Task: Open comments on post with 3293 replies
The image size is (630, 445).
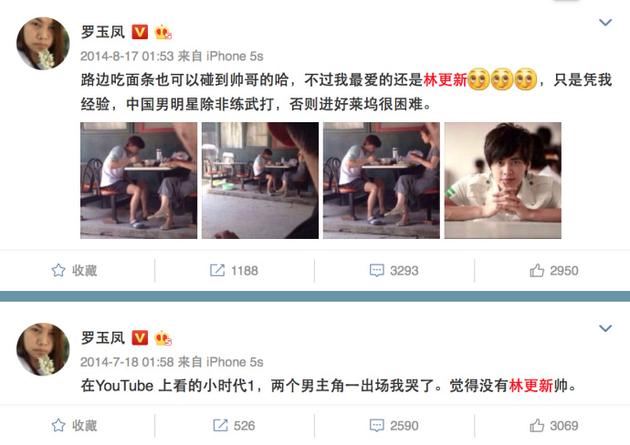Action: pyautogui.click(x=394, y=270)
